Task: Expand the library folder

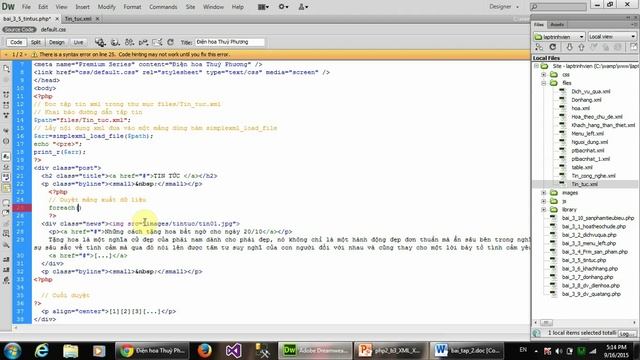Action: (544, 209)
